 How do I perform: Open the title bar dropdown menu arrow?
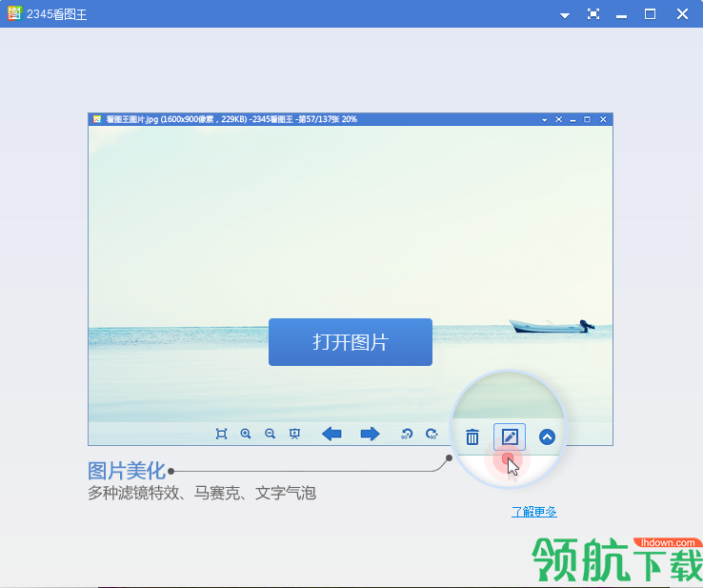click(x=565, y=15)
